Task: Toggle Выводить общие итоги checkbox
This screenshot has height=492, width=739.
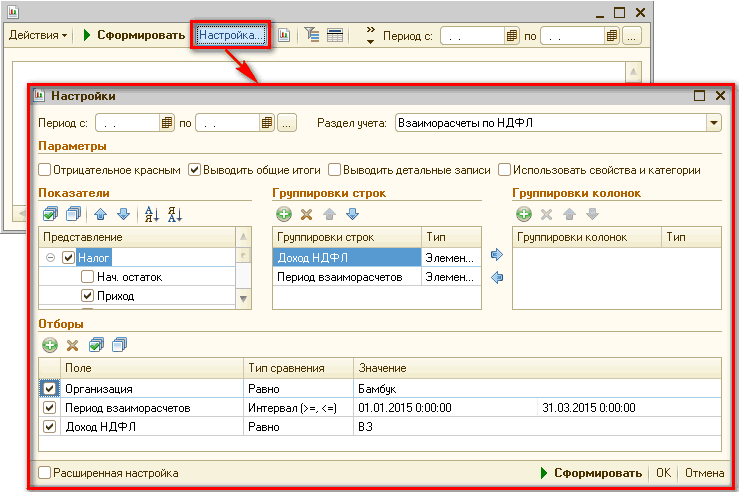Action: [195, 170]
